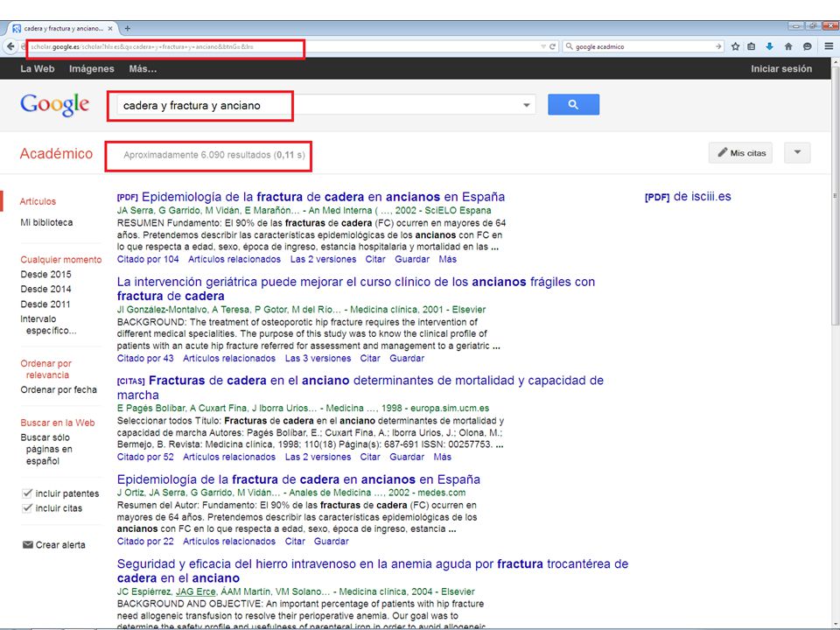Screen dimensions: 840x630
Task: Bookmark this page with the star icon
Action: 735,46
